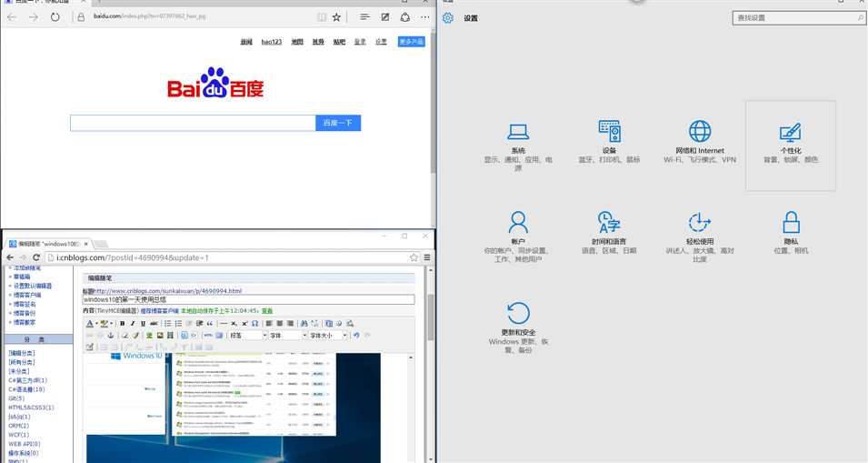Click 新闻 link on Baidu
The height and width of the screenshot is (463, 868).
point(246,42)
